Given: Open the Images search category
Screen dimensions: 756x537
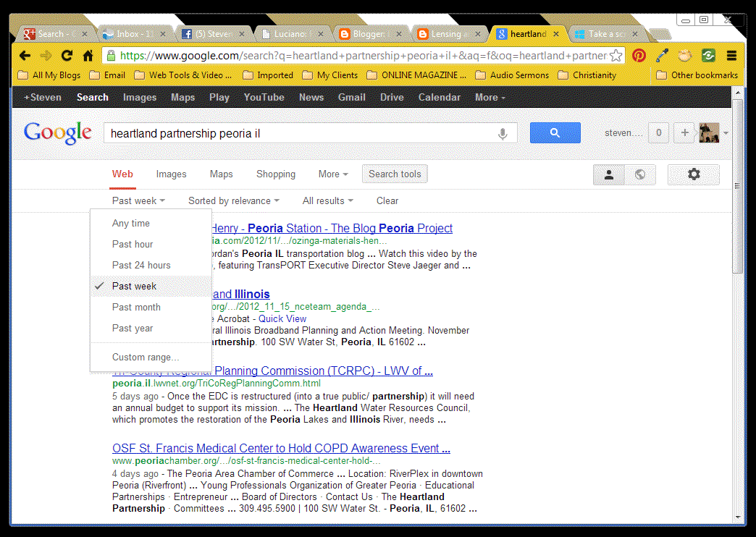Looking at the screenshot, I should click(171, 174).
